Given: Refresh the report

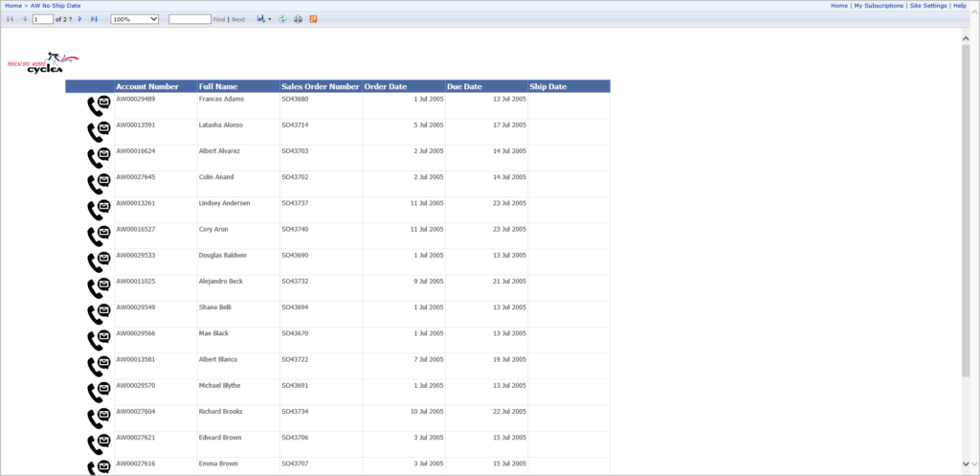Looking at the screenshot, I should click(282, 19).
